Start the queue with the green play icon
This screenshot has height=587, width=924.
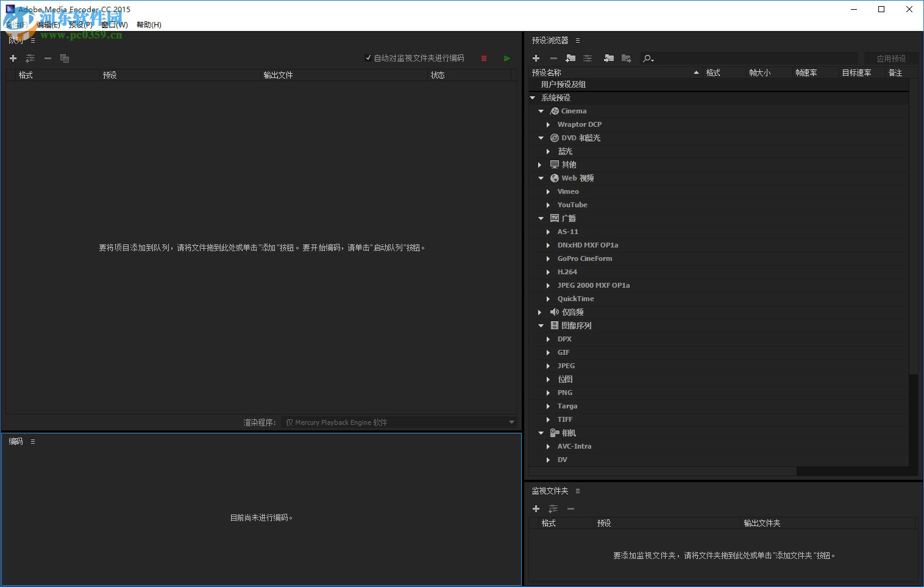506,58
